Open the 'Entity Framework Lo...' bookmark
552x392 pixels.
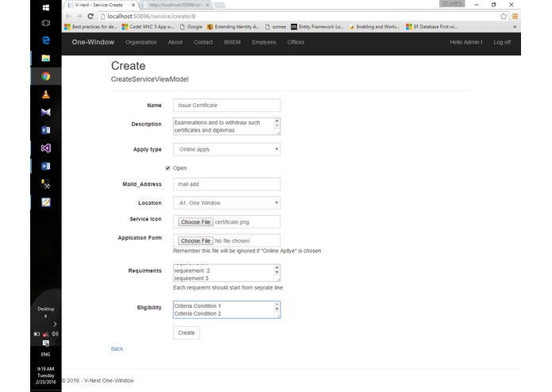(x=317, y=27)
